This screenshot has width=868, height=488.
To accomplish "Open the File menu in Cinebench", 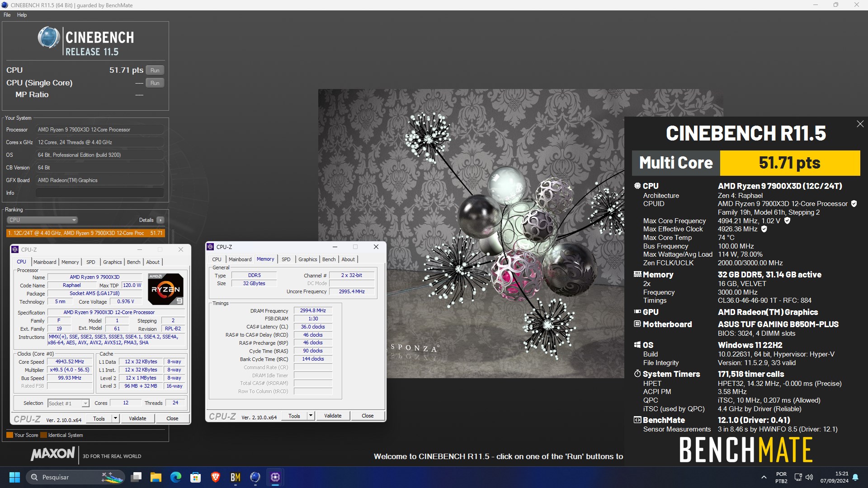I will (7, 15).
